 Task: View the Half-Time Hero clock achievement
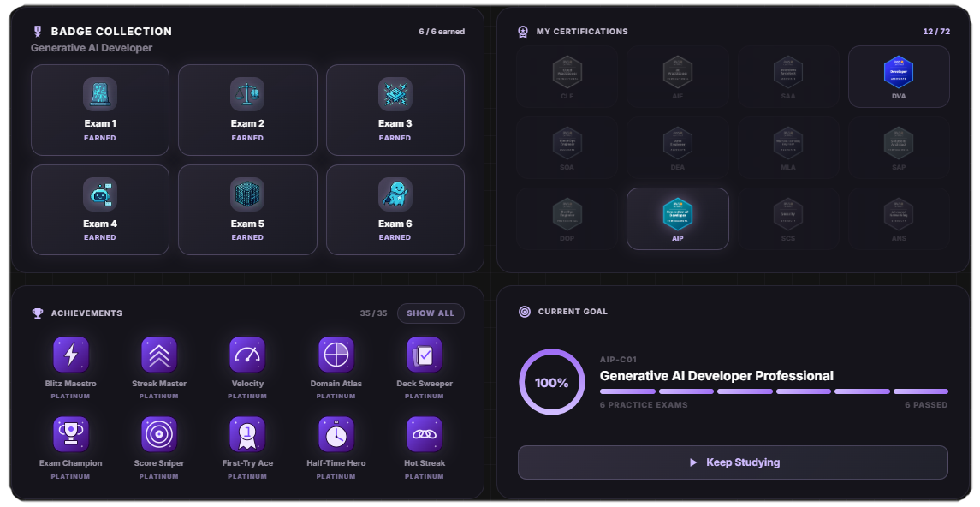(x=336, y=448)
